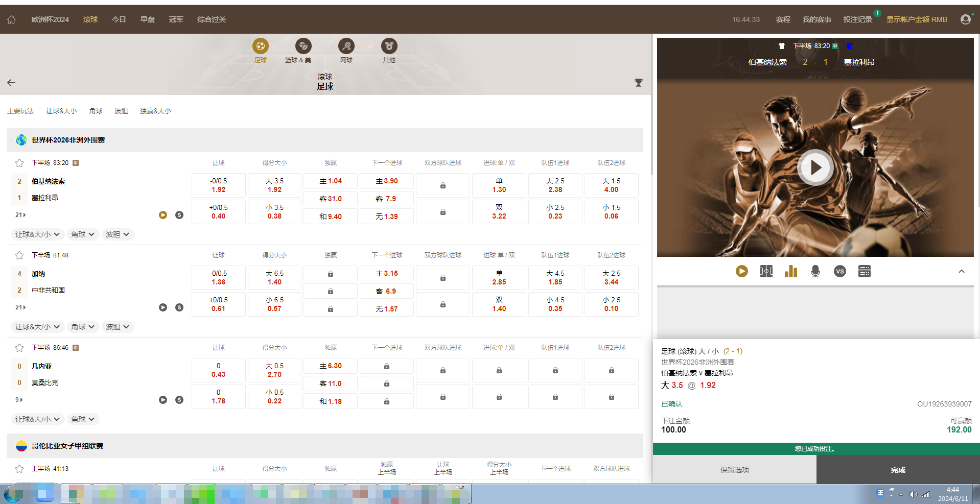980x504 pixels.
Task: Click the user account avatar icon
Action: (965, 19)
